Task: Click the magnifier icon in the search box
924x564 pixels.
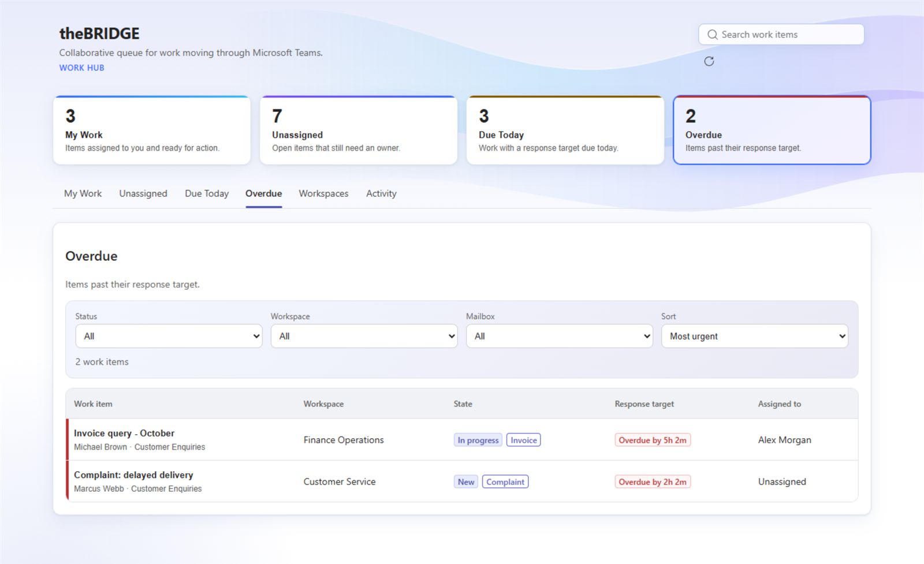Action: [713, 35]
